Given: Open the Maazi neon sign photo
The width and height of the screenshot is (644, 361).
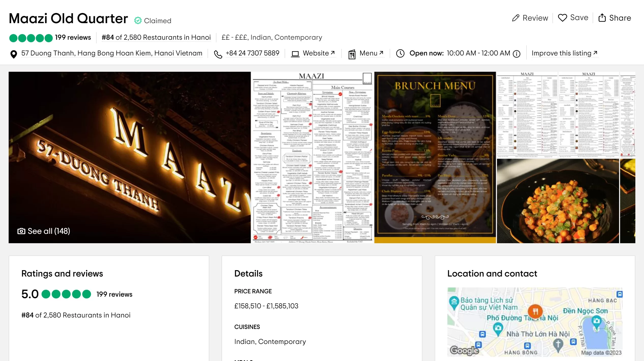Looking at the screenshot, I should pos(129,157).
